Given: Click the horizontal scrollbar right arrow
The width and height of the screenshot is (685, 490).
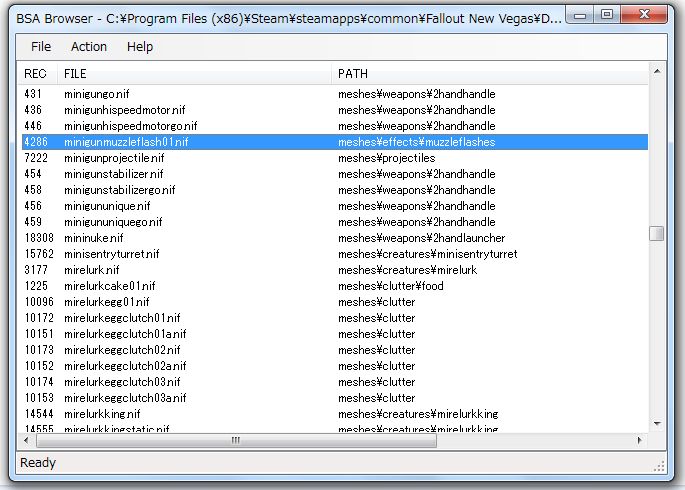Looking at the screenshot, I should click(640, 440).
